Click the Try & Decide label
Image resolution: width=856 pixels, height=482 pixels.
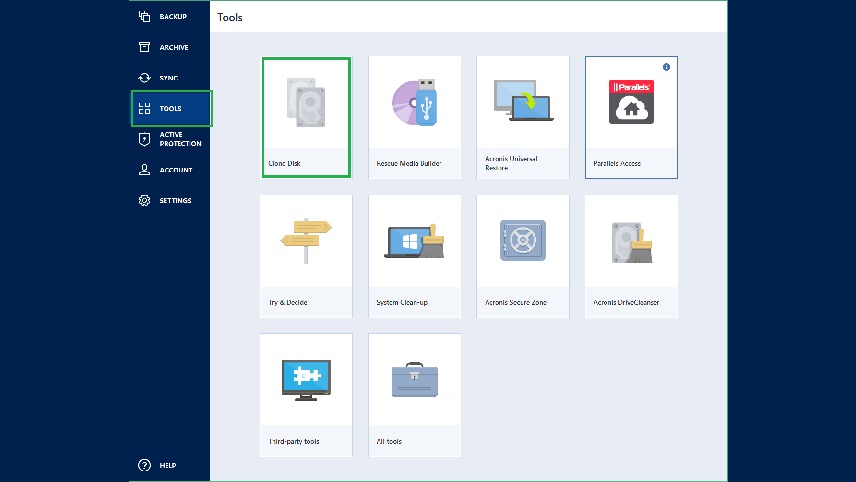click(x=288, y=302)
